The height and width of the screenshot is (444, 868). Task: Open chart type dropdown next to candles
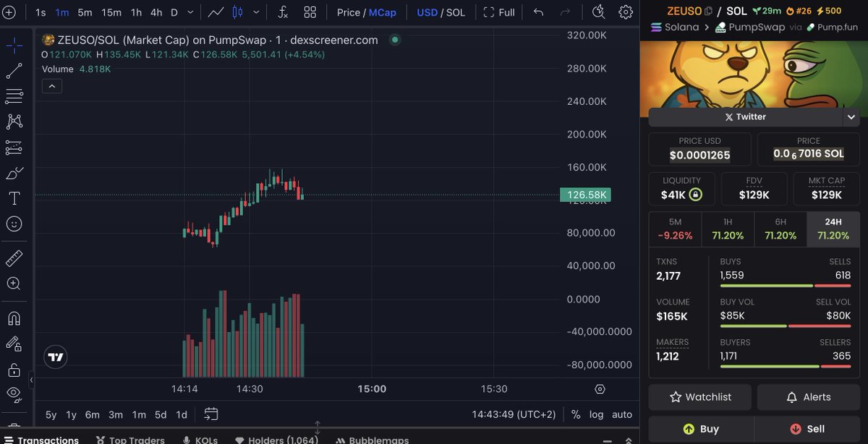(255, 12)
